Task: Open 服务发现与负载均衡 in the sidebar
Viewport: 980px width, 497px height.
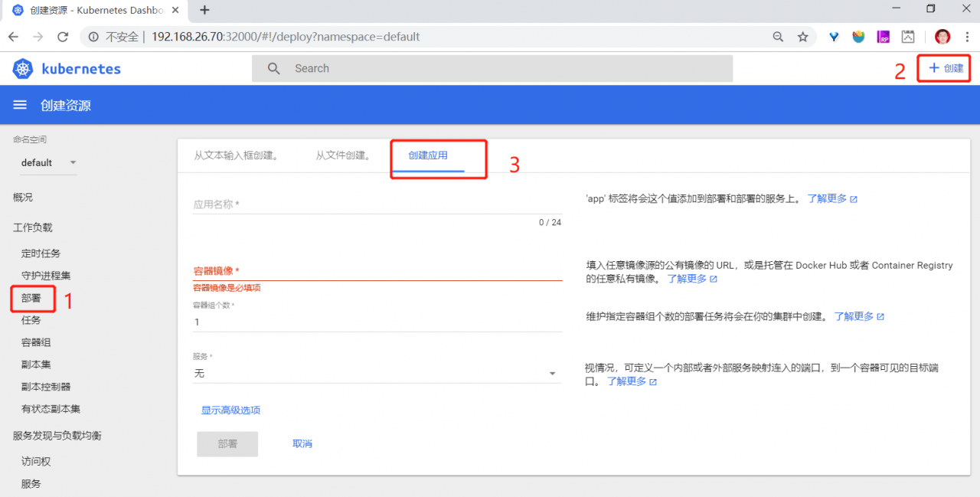Action: pyautogui.click(x=57, y=436)
